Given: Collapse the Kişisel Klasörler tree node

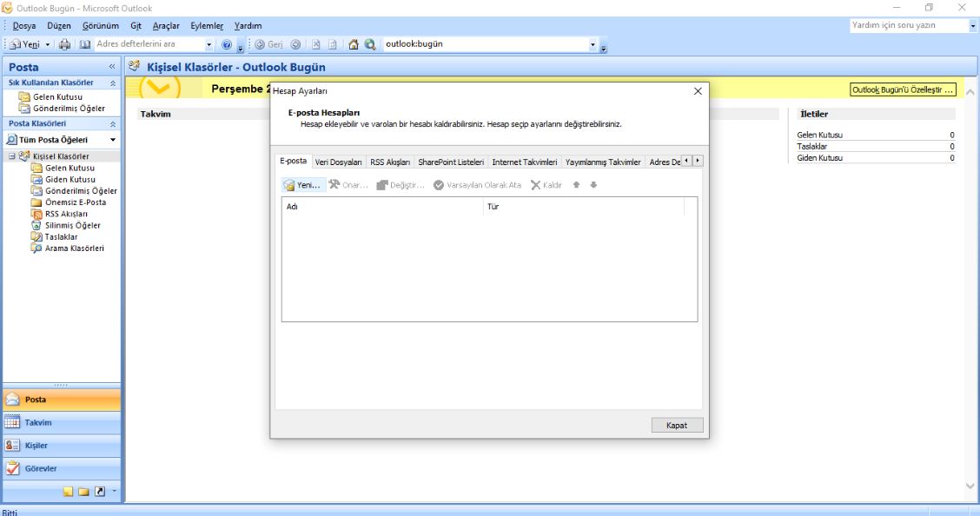Looking at the screenshot, I should click(x=12, y=156).
